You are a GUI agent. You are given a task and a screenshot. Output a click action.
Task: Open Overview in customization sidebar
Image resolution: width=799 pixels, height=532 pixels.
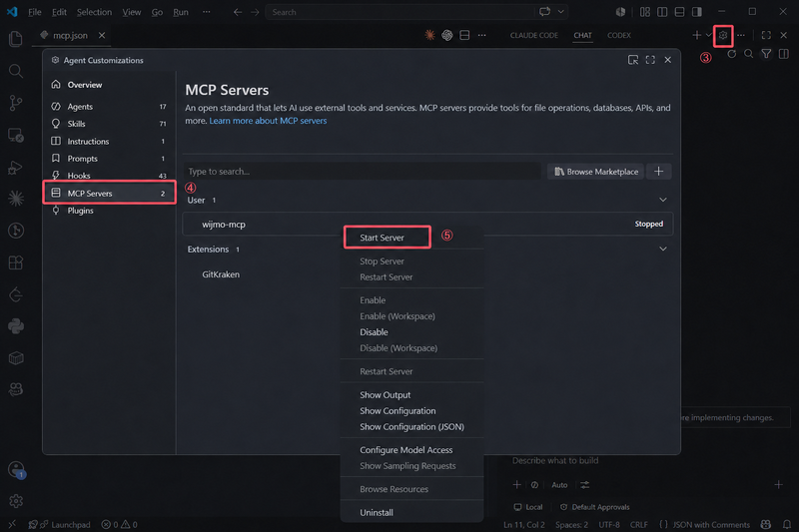click(x=110, y=85)
